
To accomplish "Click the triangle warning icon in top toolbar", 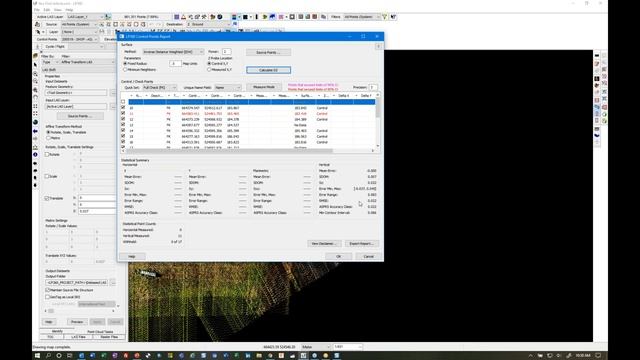I will (x=183, y=17).
